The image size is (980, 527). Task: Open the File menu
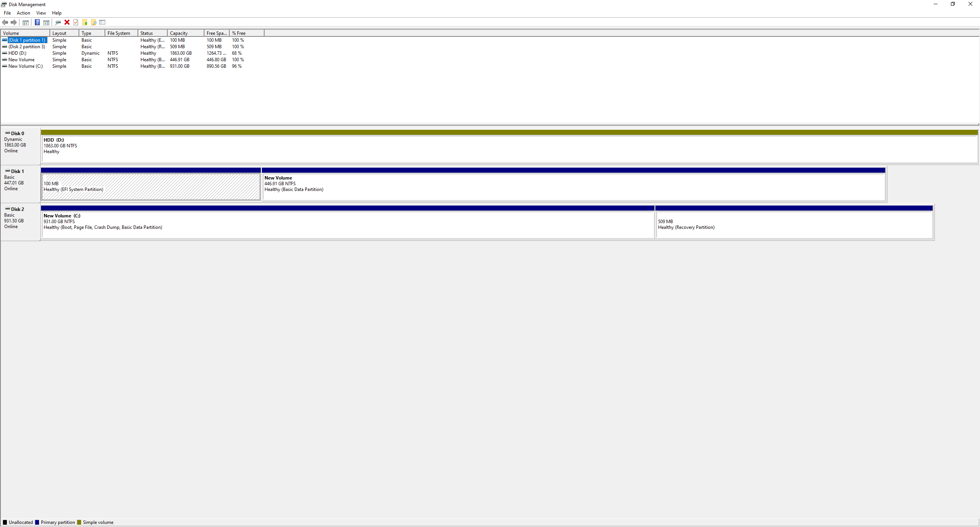coord(7,13)
